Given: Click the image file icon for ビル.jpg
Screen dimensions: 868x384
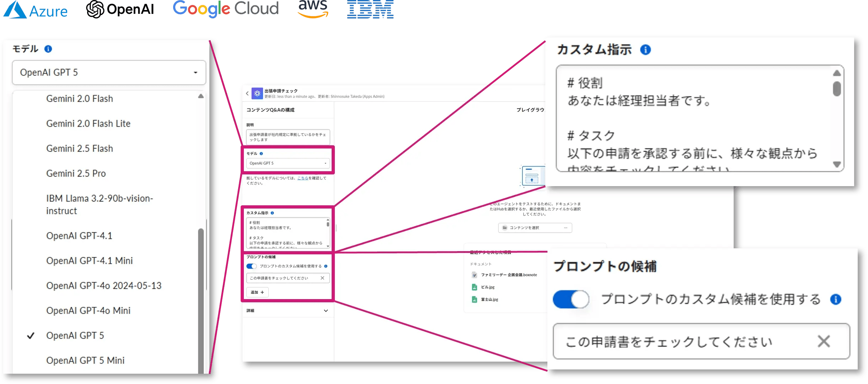Looking at the screenshot, I should pos(475,287).
